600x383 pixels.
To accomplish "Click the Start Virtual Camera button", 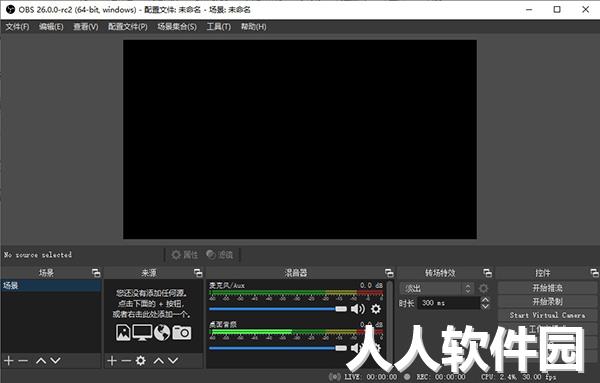I will click(x=547, y=315).
